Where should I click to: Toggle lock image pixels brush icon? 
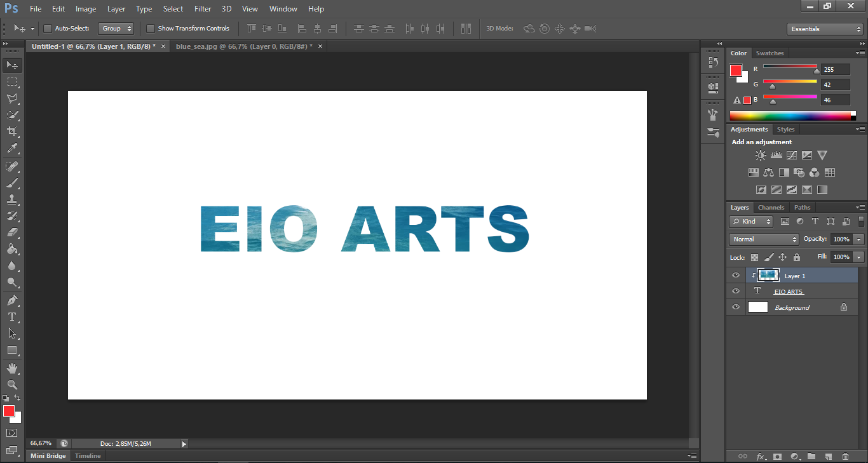[x=769, y=257]
